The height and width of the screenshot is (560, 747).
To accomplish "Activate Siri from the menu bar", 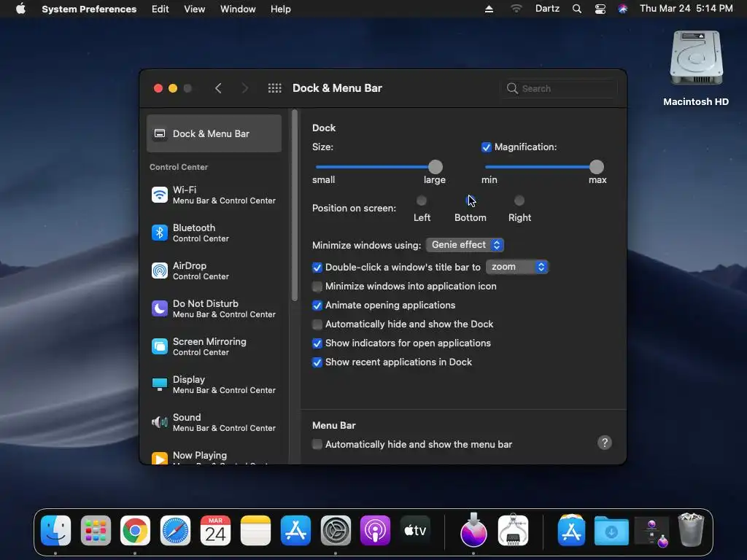I will coord(623,9).
